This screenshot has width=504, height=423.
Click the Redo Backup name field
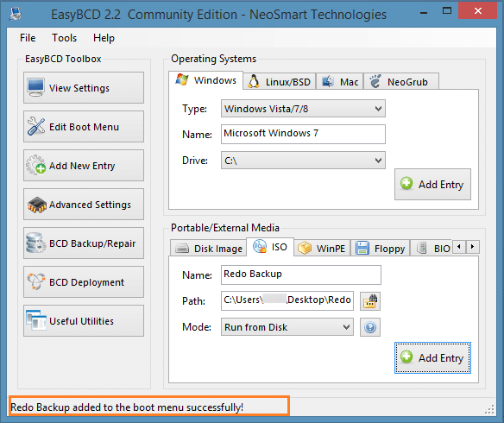pyautogui.click(x=301, y=275)
